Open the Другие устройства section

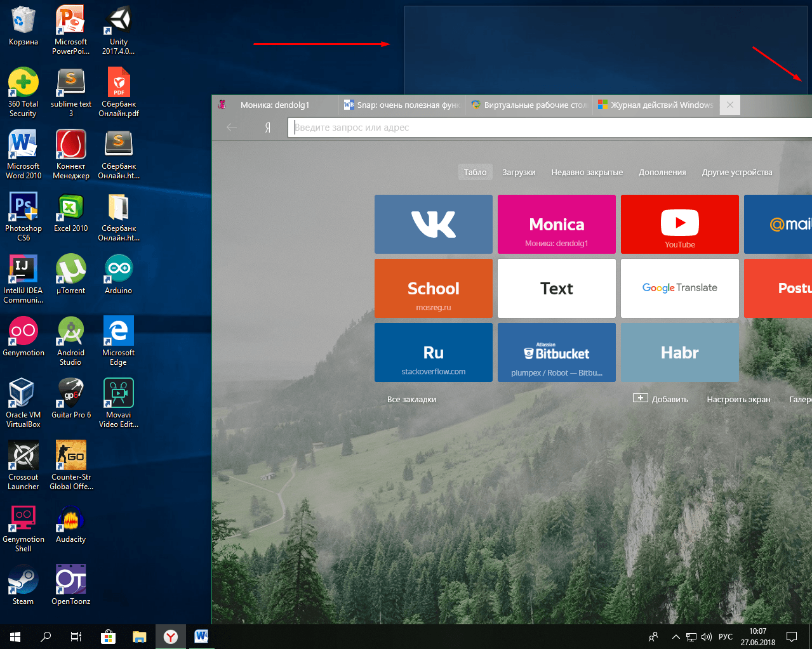point(737,172)
